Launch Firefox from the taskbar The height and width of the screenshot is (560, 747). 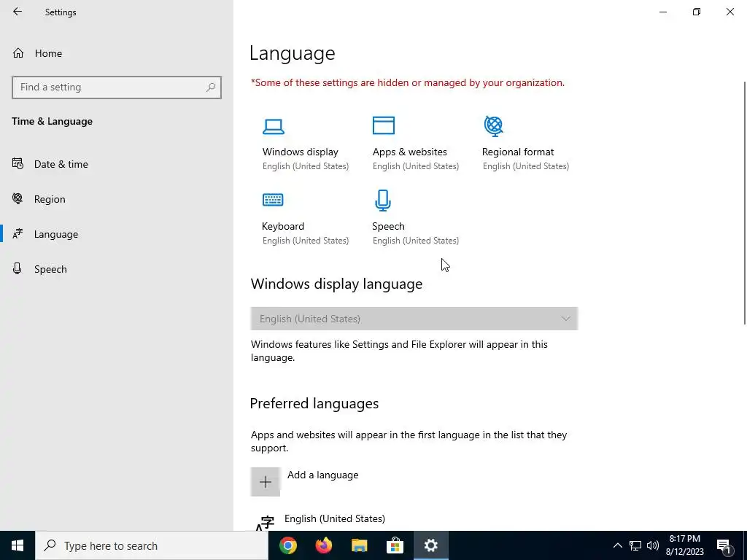click(324, 545)
